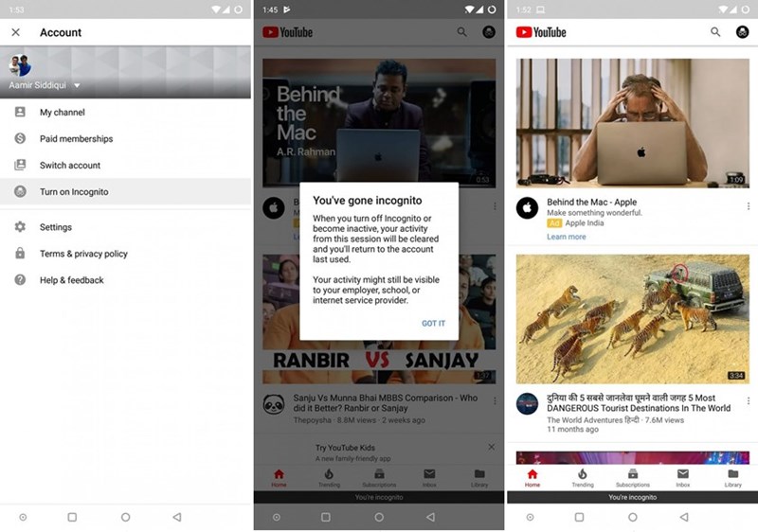Tap search icon in right YouTube screen
758x532 pixels.
(715, 32)
